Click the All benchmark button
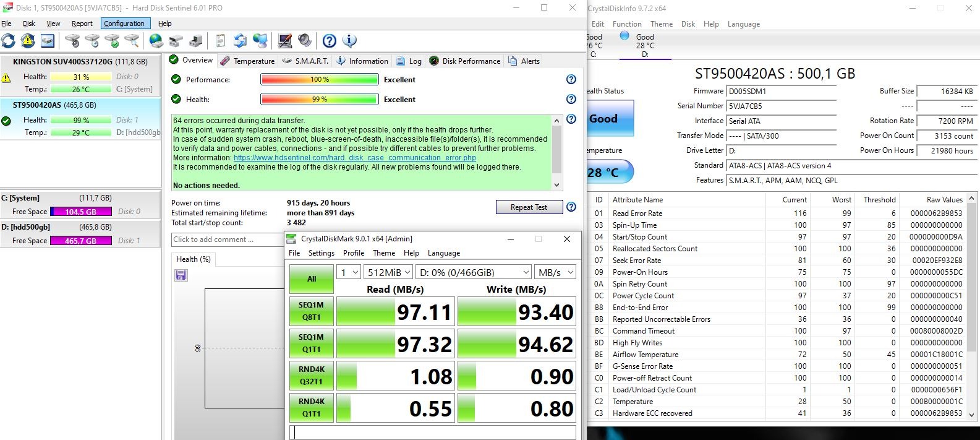 312,279
